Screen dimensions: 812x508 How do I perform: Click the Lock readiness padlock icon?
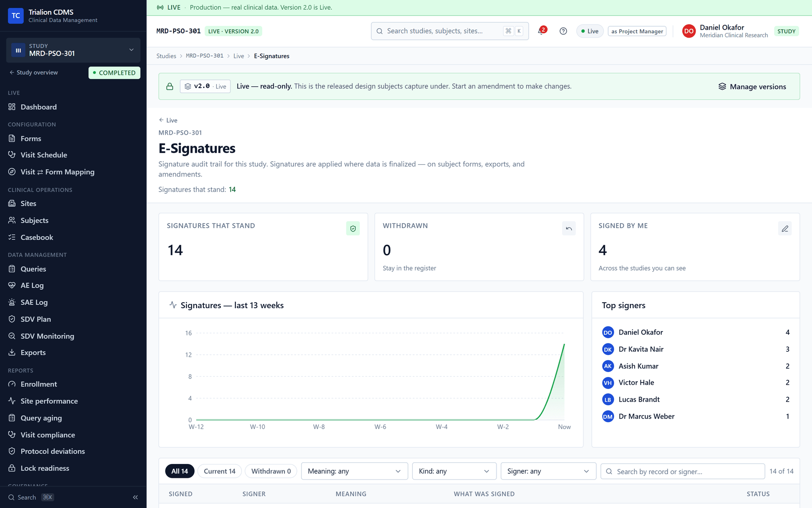12,468
